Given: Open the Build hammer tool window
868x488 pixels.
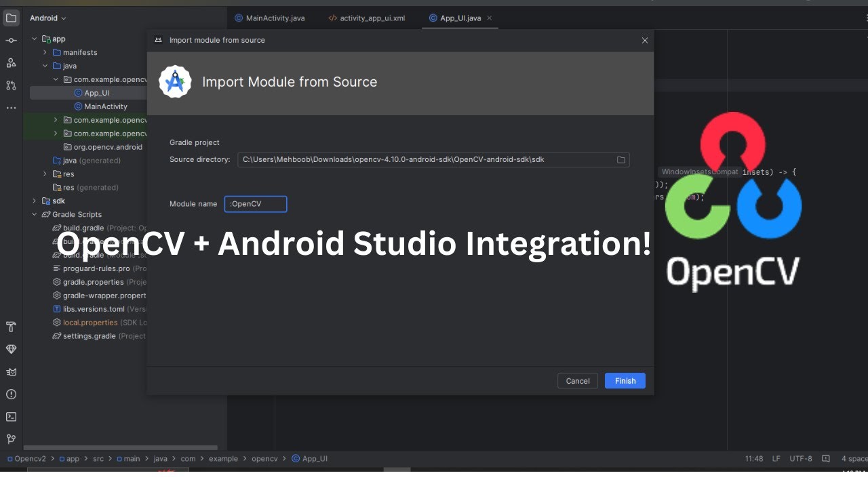Looking at the screenshot, I should click(11, 327).
